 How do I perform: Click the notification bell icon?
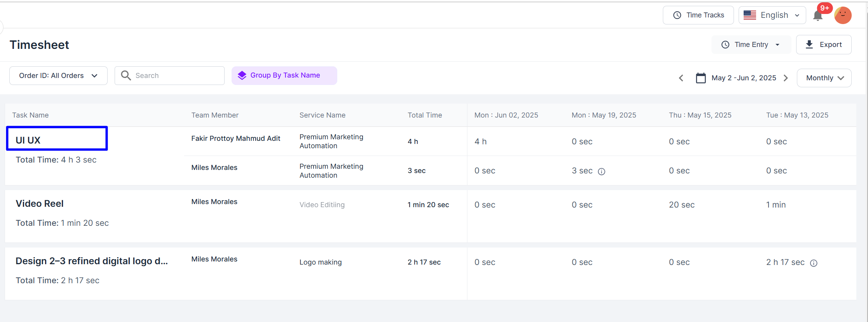818,16
